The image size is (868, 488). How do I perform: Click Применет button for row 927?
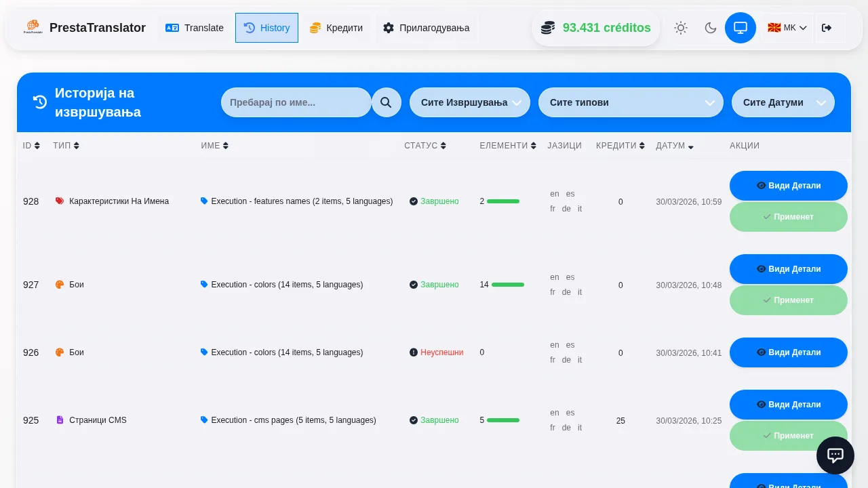coord(788,300)
